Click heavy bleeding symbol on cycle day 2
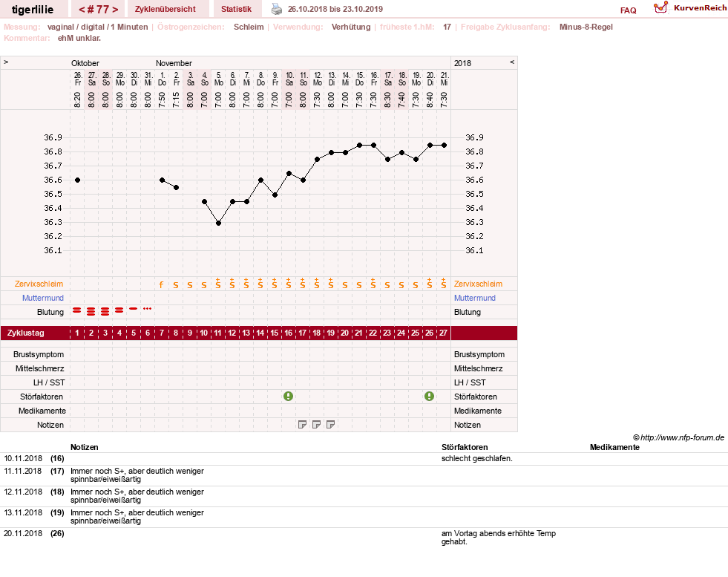The image size is (728, 577). click(x=91, y=311)
